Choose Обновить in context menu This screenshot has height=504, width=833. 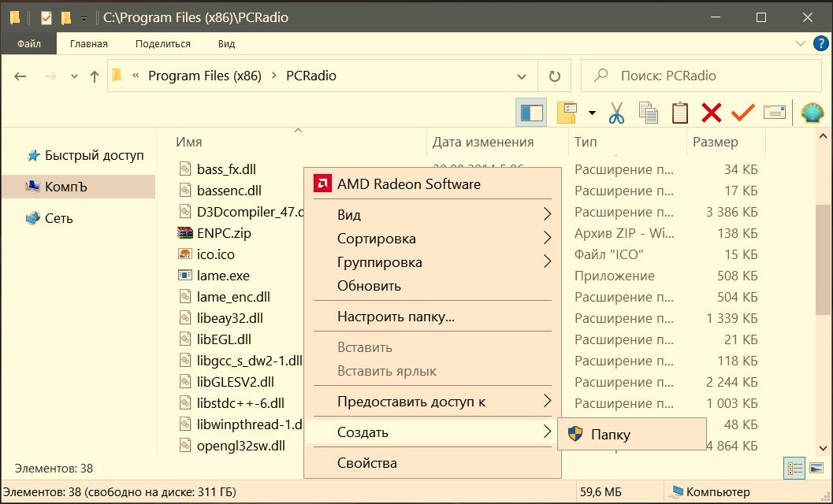click(433, 286)
